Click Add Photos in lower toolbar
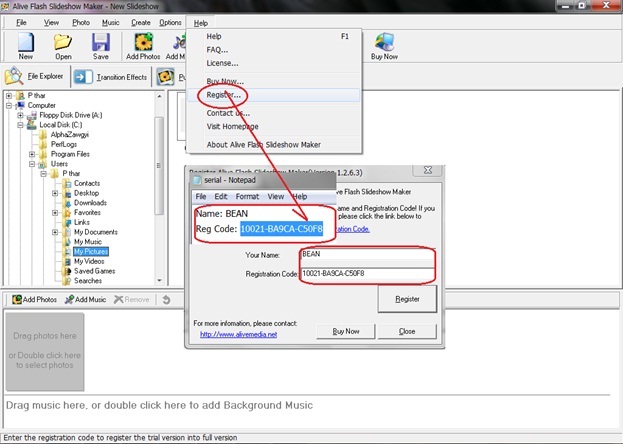Screen dimensions: 623x444 34,299
